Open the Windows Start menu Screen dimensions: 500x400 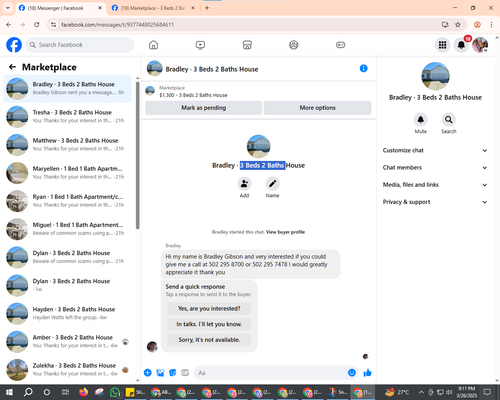click(x=9, y=392)
